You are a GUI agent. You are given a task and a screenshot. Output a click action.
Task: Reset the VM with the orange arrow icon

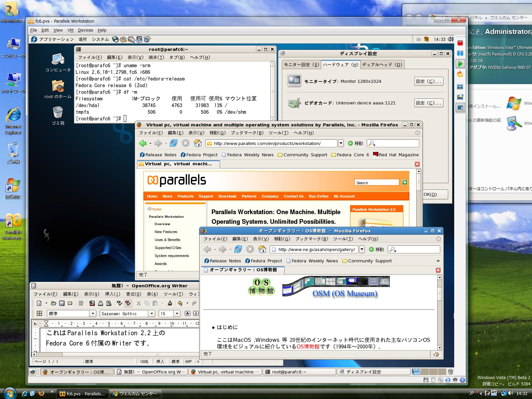[x=460, y=74]
